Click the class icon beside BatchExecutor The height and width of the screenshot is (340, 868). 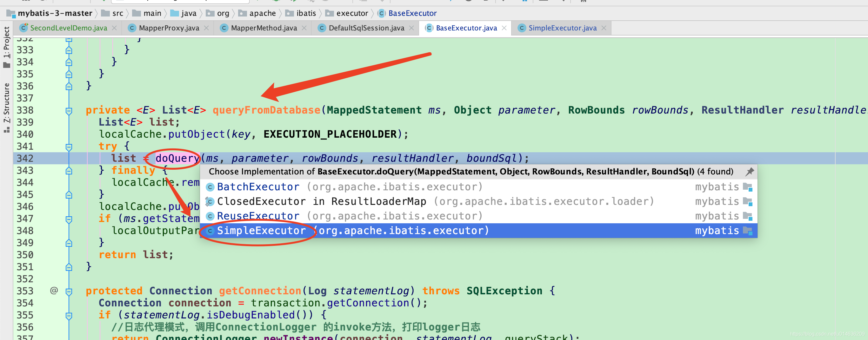click(210, 187)
